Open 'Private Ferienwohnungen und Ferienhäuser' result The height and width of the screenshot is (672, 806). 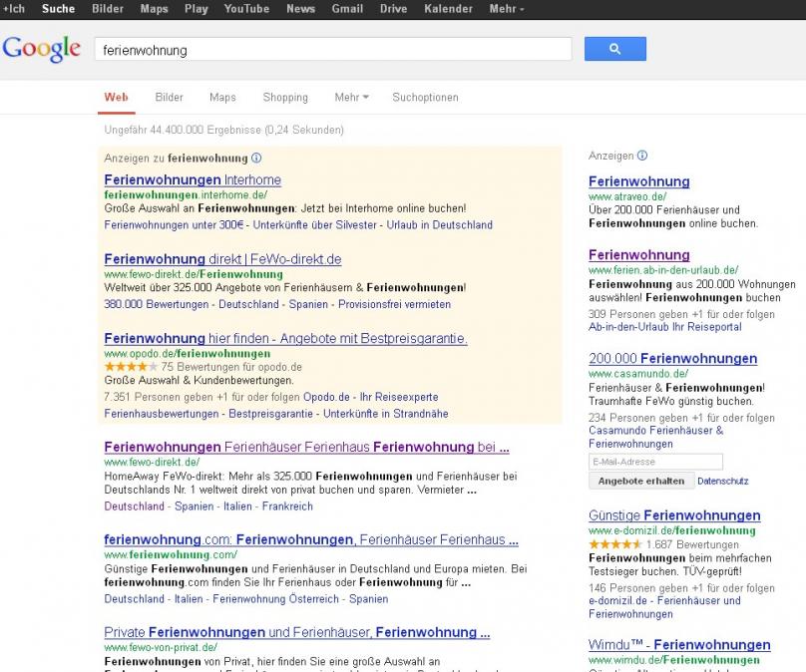297,632
